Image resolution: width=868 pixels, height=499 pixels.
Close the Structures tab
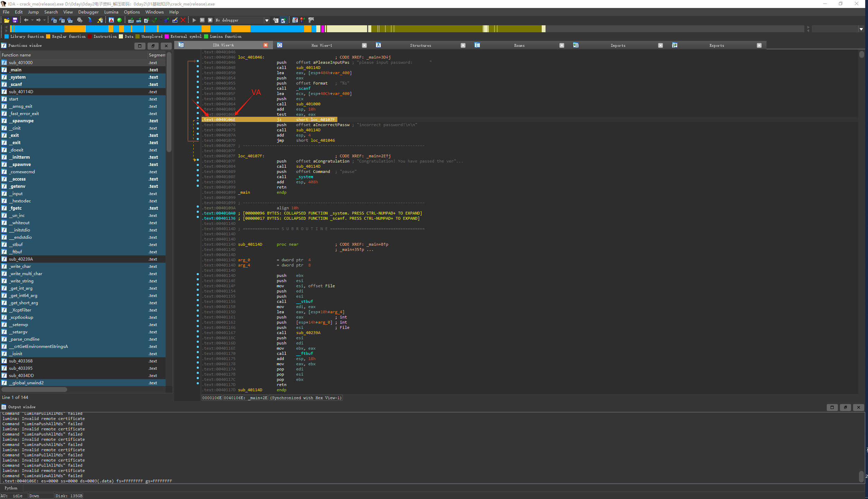pyautogui.click(x=463, y=45)
